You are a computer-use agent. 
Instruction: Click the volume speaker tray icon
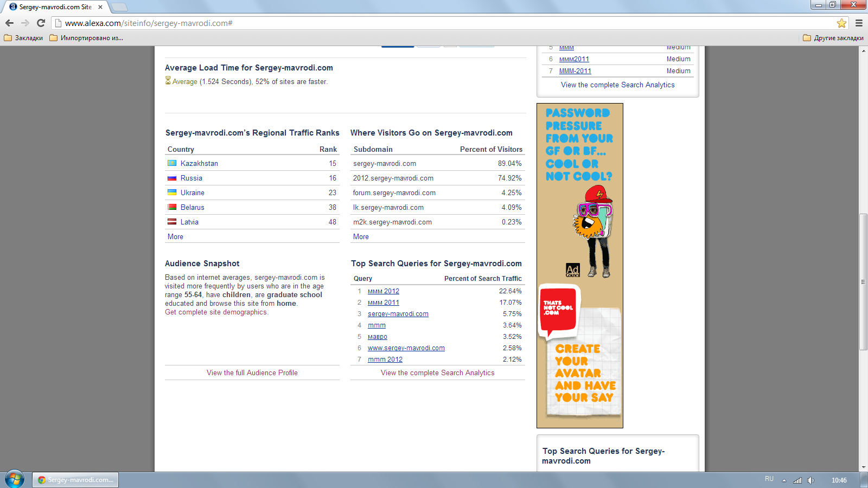pyautogui.click(x=810, y=480)
